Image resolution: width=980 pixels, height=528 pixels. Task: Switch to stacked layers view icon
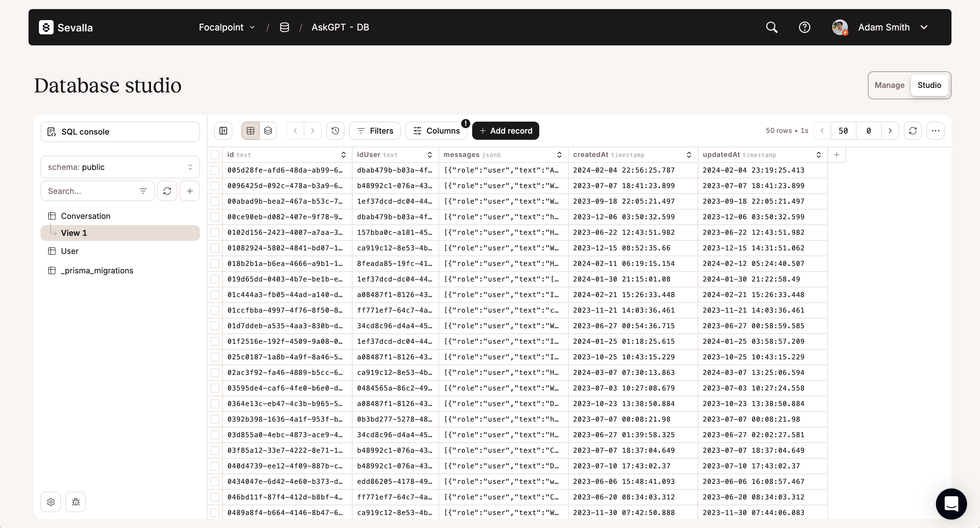tap(268, 131)
